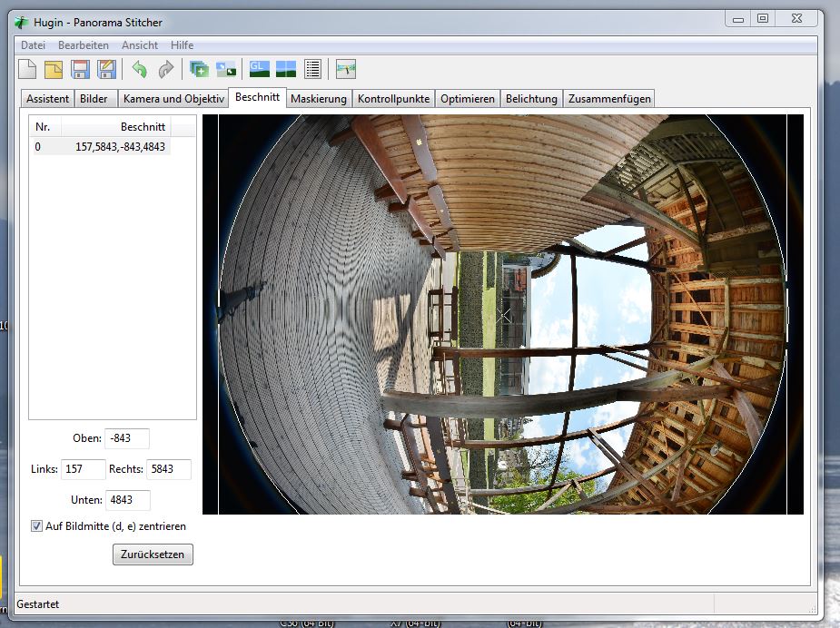Switch to the Kontrollpunkte tab
The height and width of the screenshot is (628, 840).
coord(394,99)
